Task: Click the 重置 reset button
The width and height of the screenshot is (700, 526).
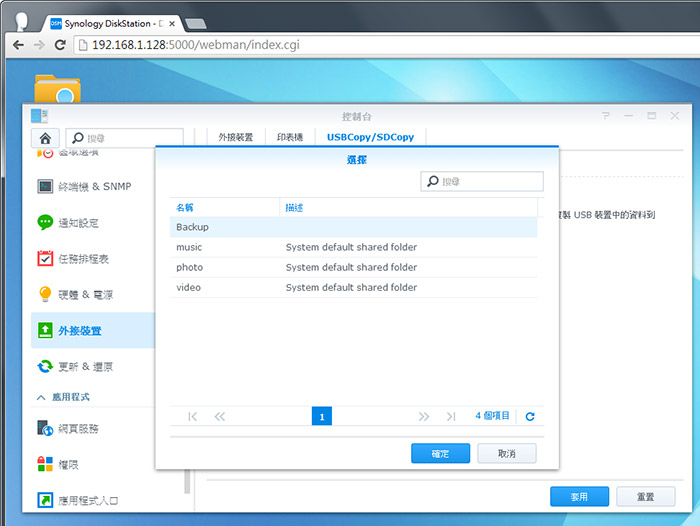Action: click(646, 497)
